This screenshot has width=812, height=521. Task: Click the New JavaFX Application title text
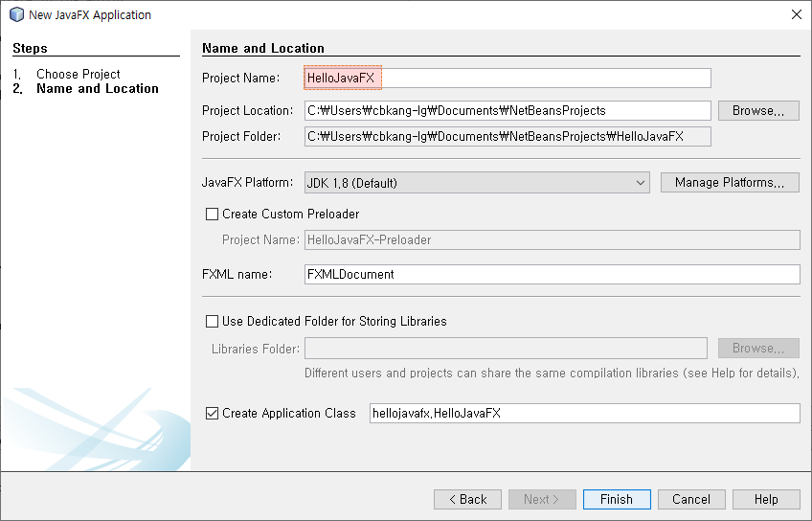click(x=90, y=15)
